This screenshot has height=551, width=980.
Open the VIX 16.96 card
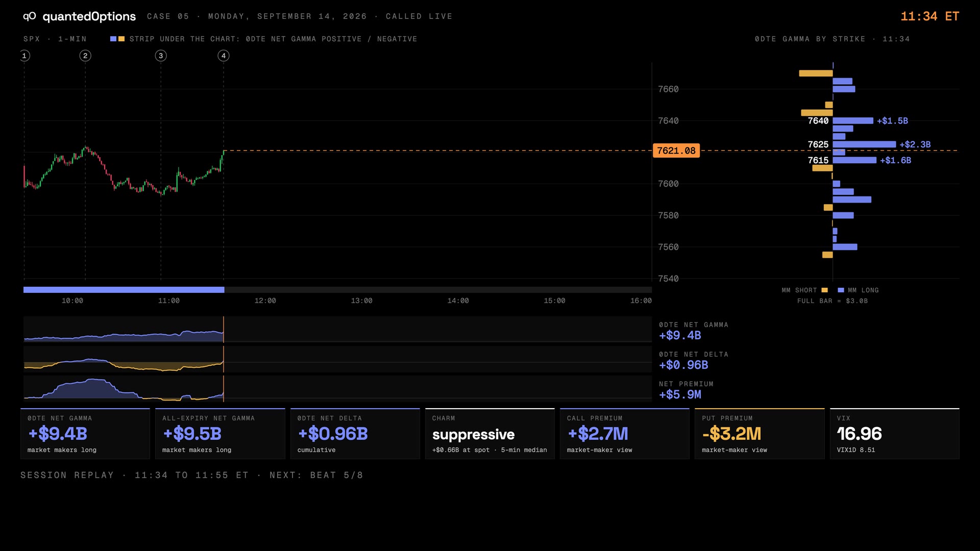tap(894, 434)
